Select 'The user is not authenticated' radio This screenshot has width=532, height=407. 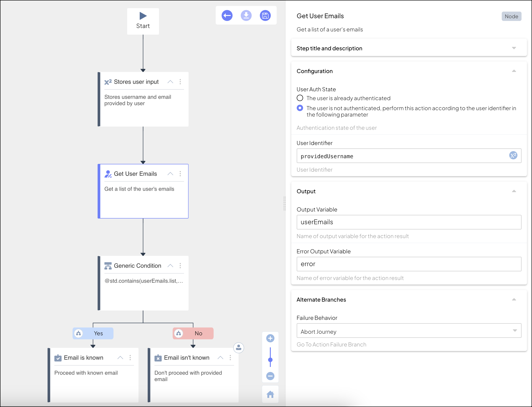click(300, 108)
